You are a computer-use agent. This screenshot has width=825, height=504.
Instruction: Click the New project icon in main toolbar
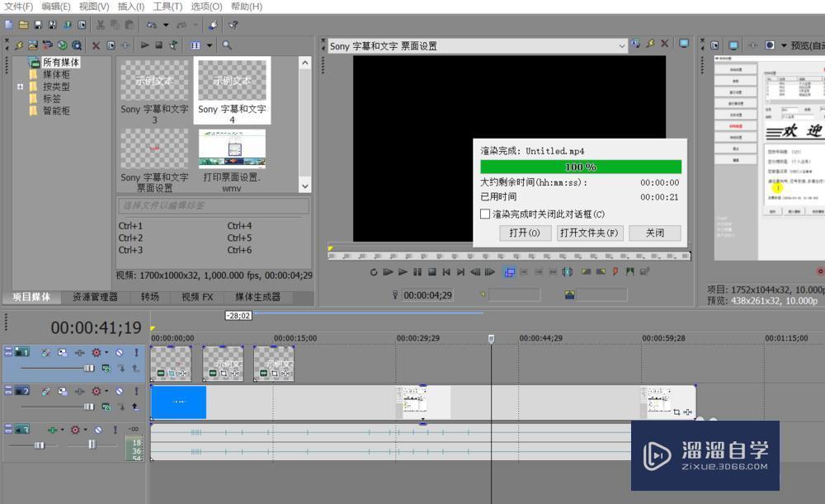point(9,25)
